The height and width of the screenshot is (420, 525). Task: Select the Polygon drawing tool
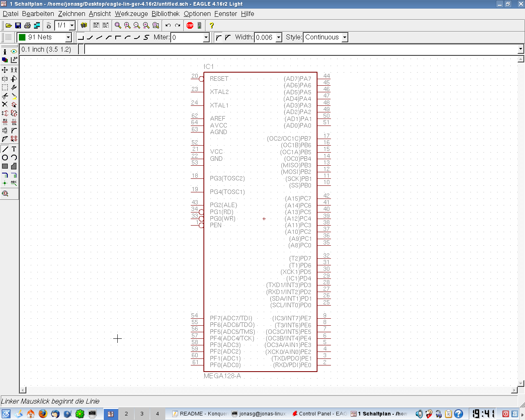point(14,166)
